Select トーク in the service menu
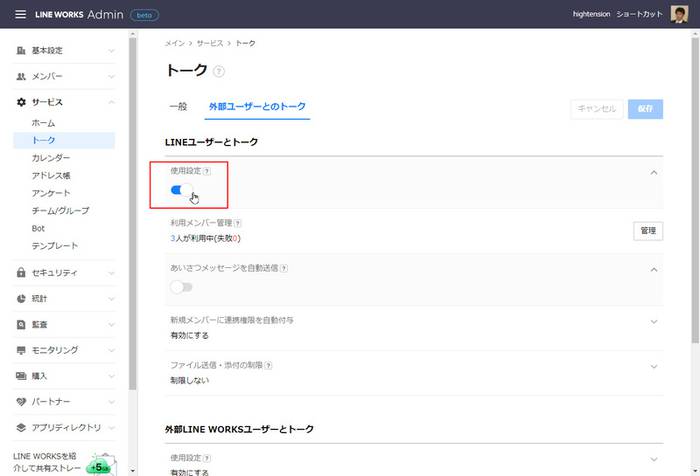This screenshot has width=700, height=476. click(64, 140)
